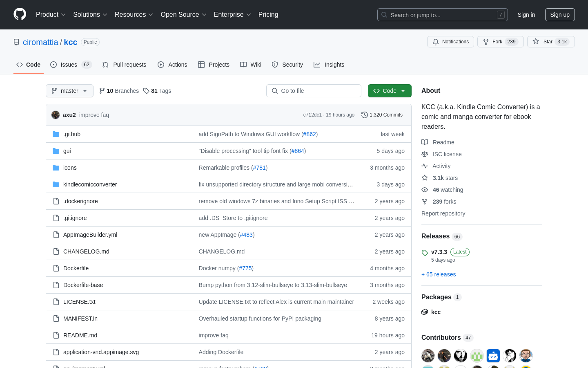Open the LICENSE.txt file
Screen dimensions: 588x368
[79, 302]
